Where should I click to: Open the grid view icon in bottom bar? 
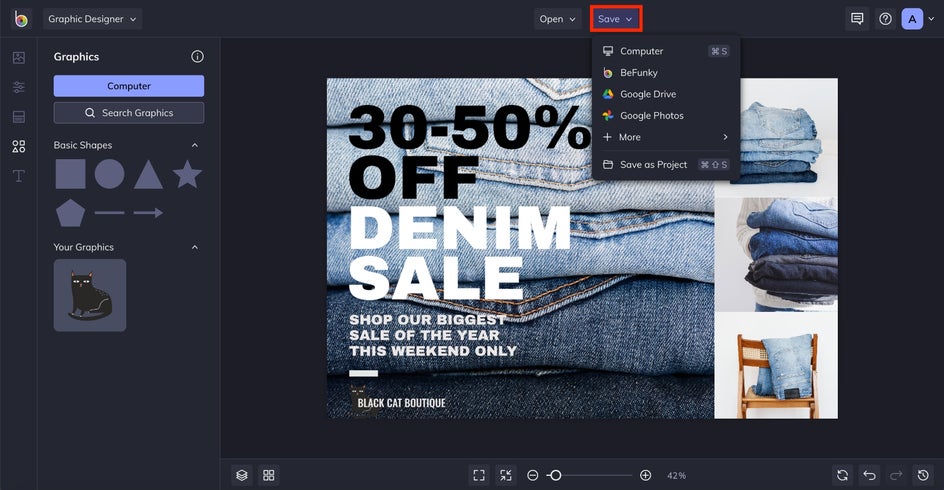[x=269, y=476]
